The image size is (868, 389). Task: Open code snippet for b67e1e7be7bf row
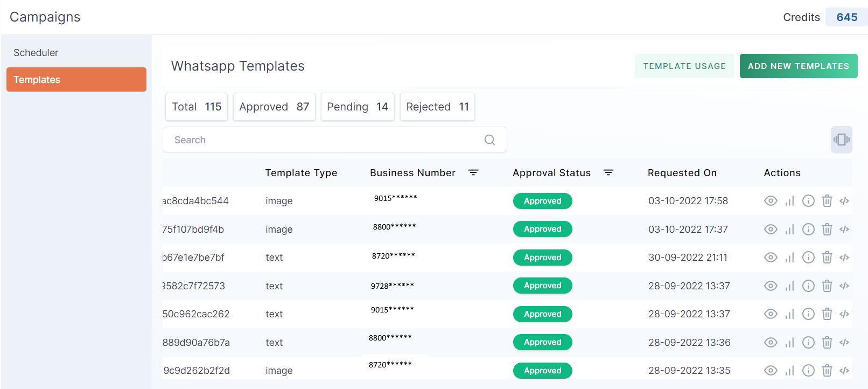pyautogui.click(x=844, y=258)
